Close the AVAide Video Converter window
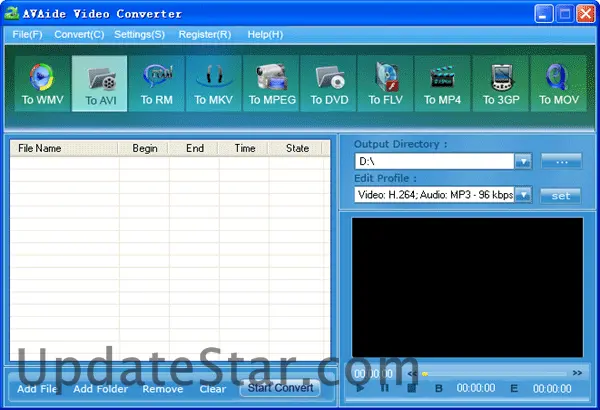 tap(585, 14)
